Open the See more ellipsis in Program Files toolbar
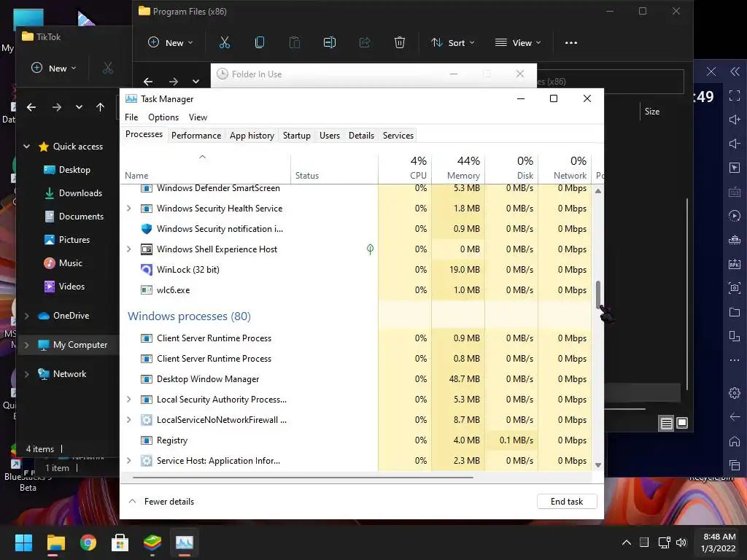This screenshot has width=747, height=560. click(570, 43)
